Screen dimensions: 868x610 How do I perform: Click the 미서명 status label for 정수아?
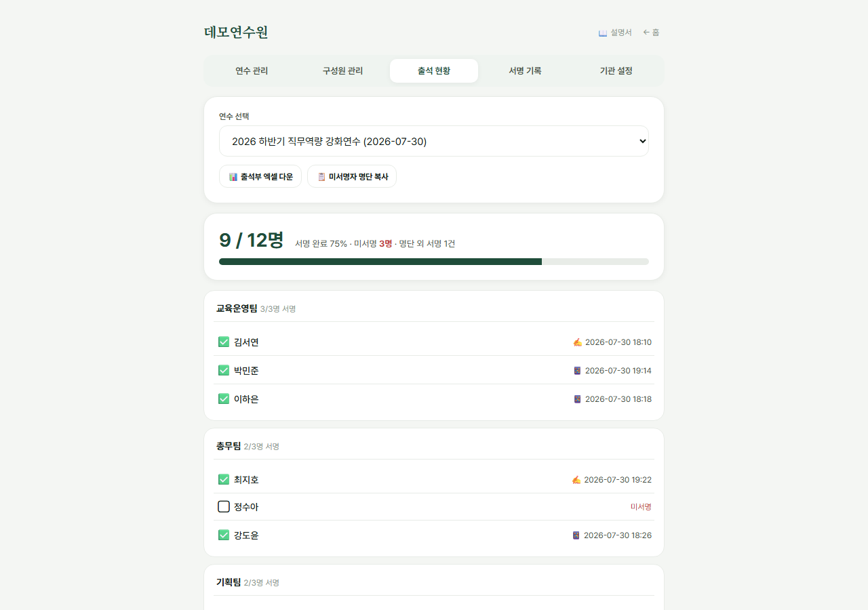click(641, 507)
